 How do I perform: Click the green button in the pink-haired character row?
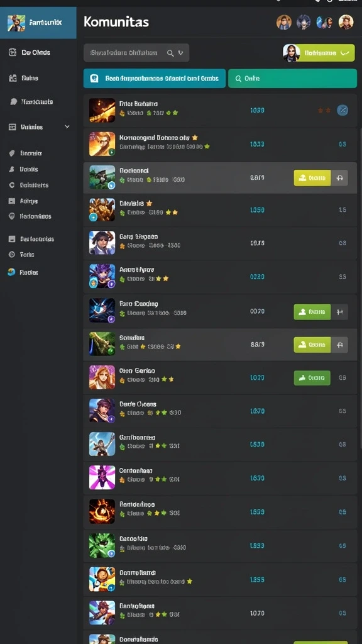tap(312, 378)
